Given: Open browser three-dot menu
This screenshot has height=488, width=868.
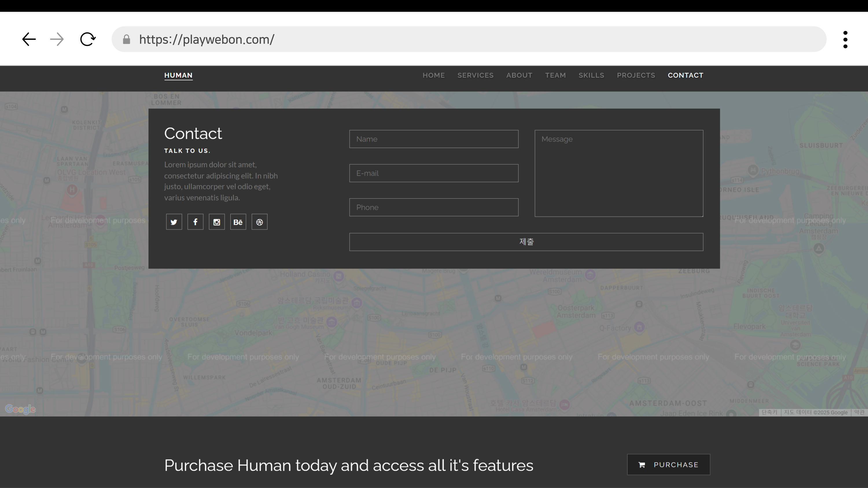Looking at the screenshot, I should click(845, 40).
